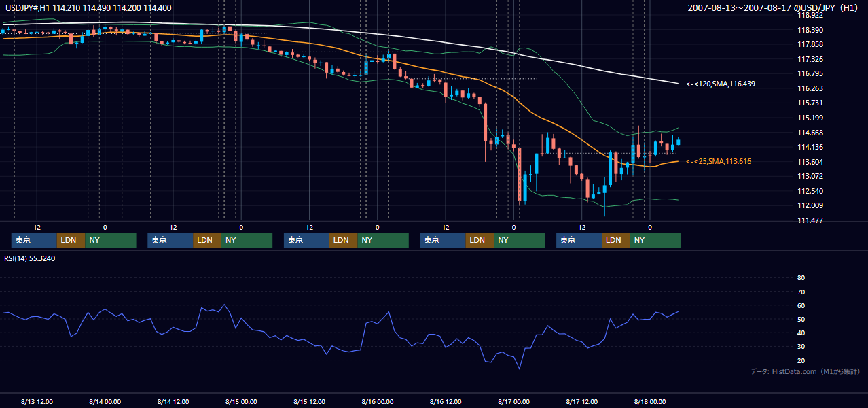Click price axis label 113.072
Viewport: 868px width, 408px height.
[x=810, y=176]
